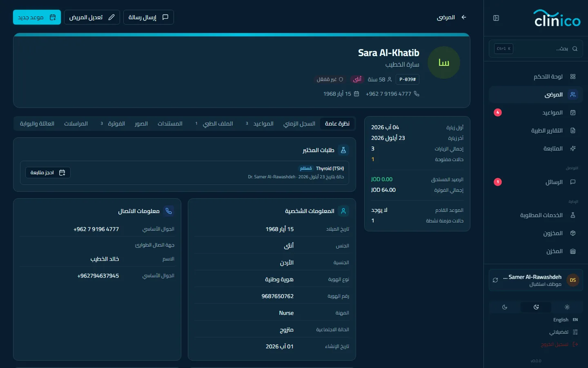Switch language to English
The width and height of the screenshot is (588, 368).
click(x=566, y=320)
